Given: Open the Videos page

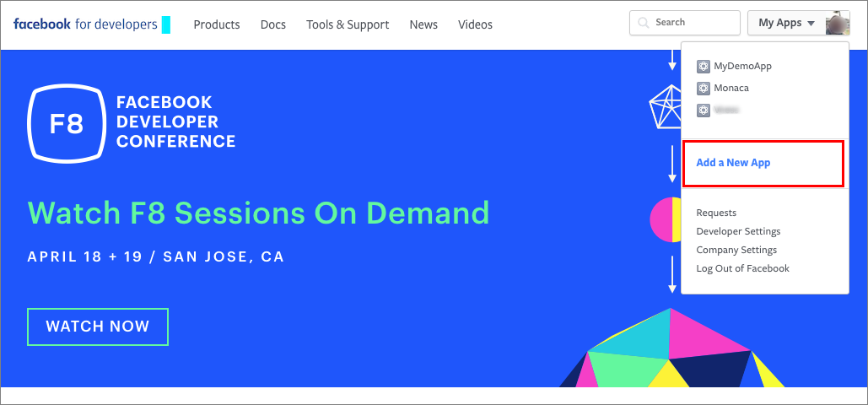Looking at the screenshot, I should [x=475, y=24].
